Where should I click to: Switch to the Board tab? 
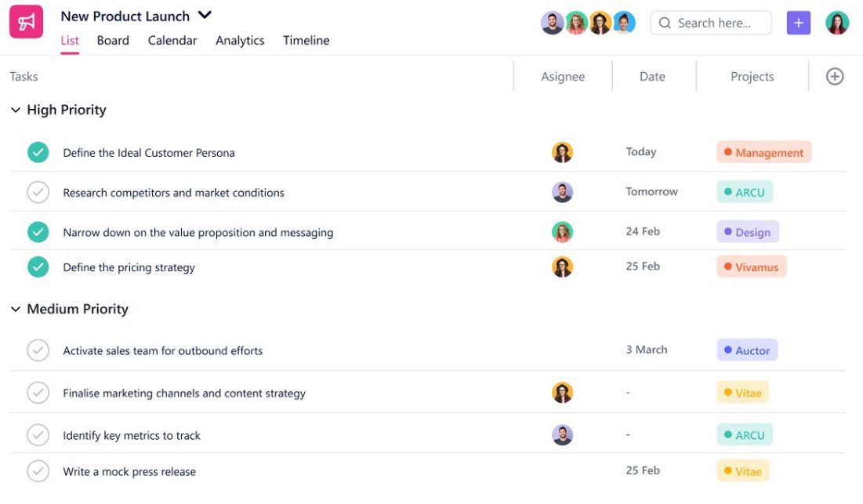pyautogui.click(x=113, y=40)
